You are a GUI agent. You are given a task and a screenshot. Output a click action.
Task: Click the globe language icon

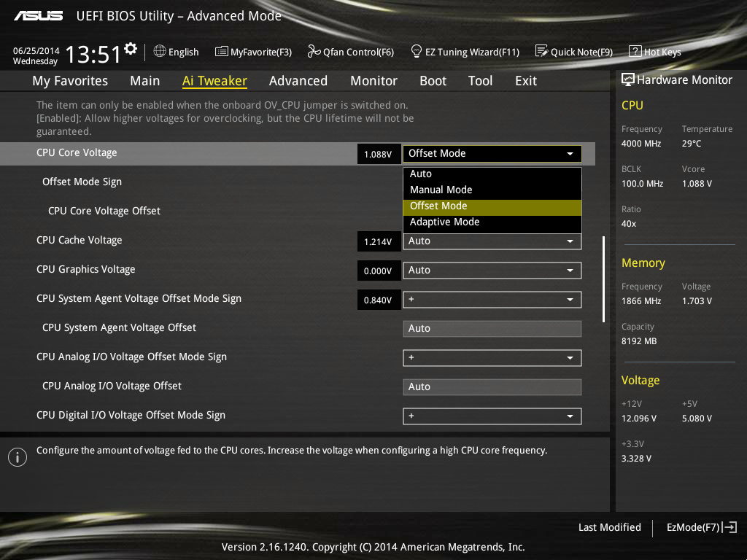pyautogui.click(x=160, y=51)
